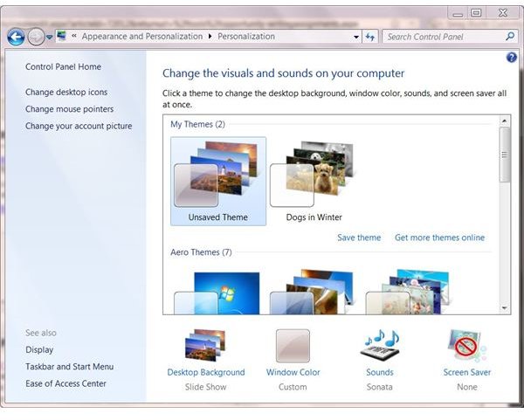Click the Back arrow button
524x420 pixels.
(16, 37)
